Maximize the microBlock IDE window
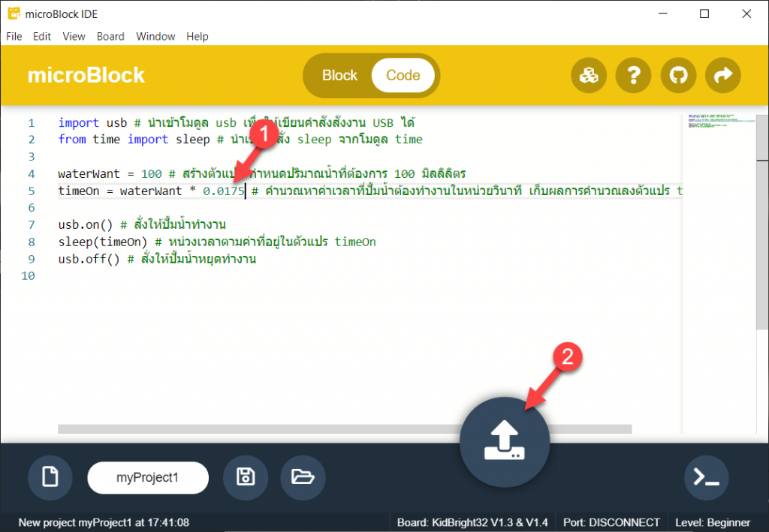The image size is (769, 532). [704, 14]
